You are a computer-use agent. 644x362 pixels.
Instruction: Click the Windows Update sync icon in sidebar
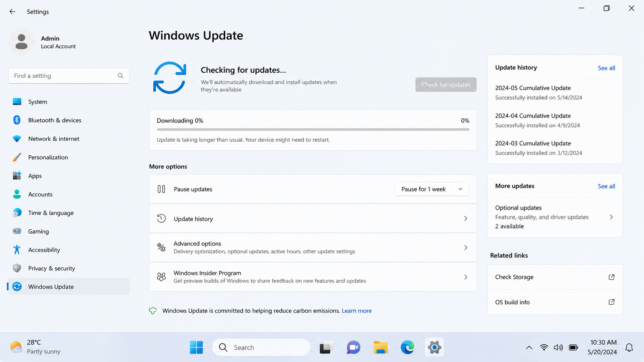click(17, 287)
